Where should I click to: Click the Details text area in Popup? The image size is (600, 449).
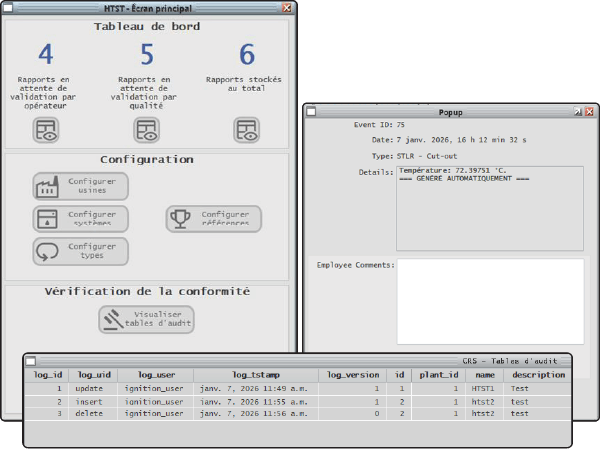[x=490, y=209]
